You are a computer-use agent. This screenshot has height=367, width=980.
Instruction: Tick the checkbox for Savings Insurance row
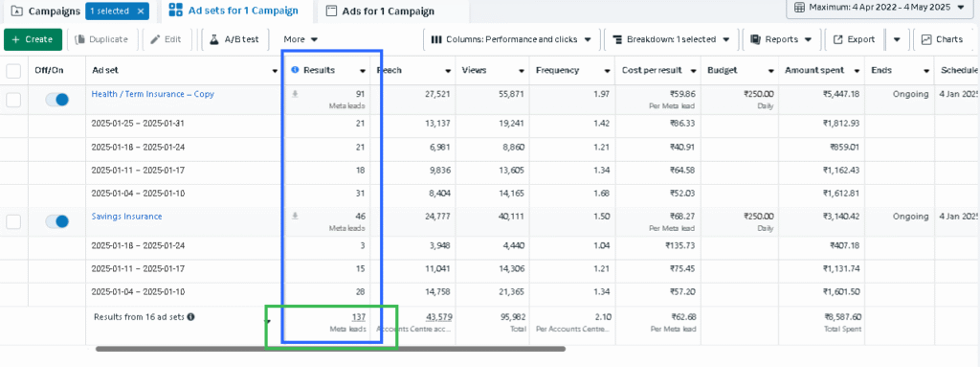[13, 221]
